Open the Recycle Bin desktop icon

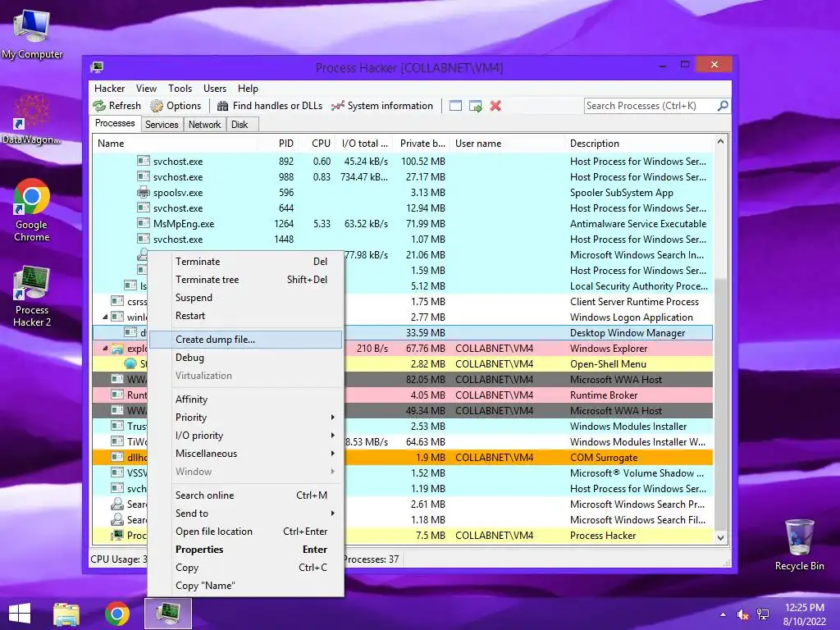[799, 545]
